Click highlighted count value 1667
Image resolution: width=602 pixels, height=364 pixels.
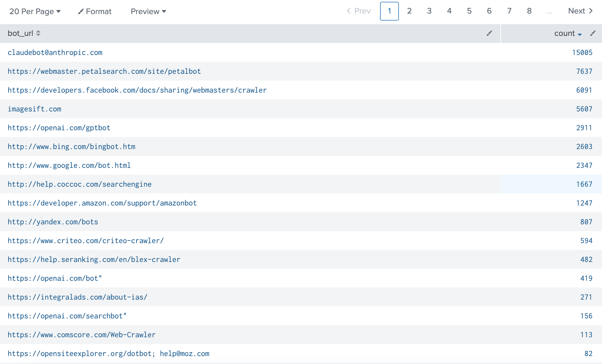coord(584,184)
